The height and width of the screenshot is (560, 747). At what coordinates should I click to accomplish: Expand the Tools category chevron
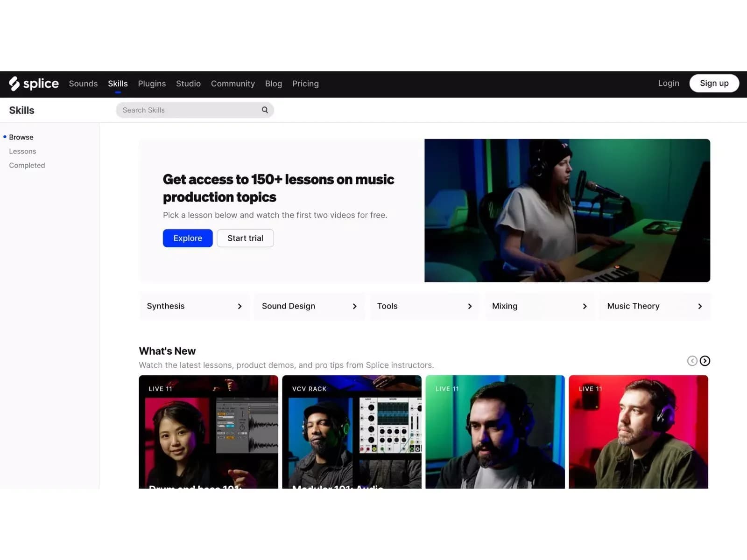point(470,307)
